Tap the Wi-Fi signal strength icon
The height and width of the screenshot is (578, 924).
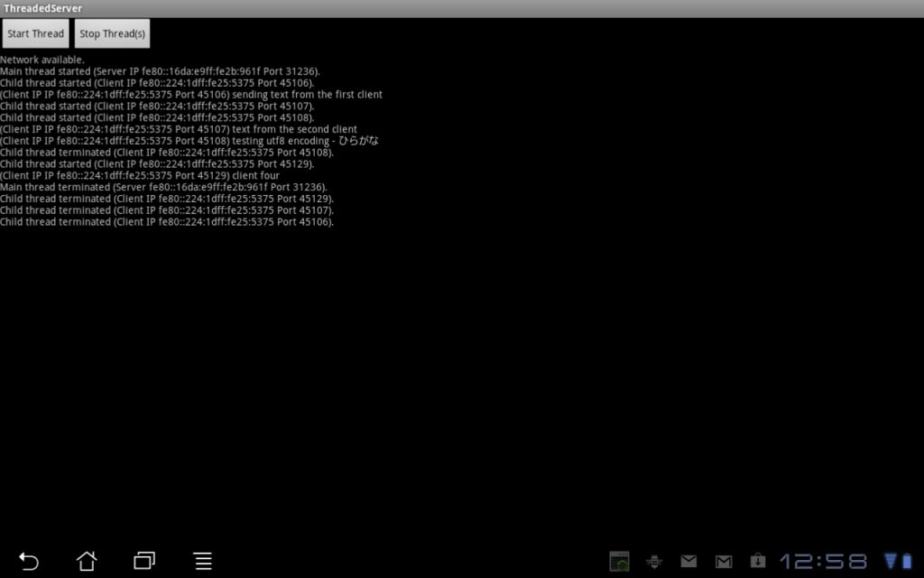coord(891,562)
